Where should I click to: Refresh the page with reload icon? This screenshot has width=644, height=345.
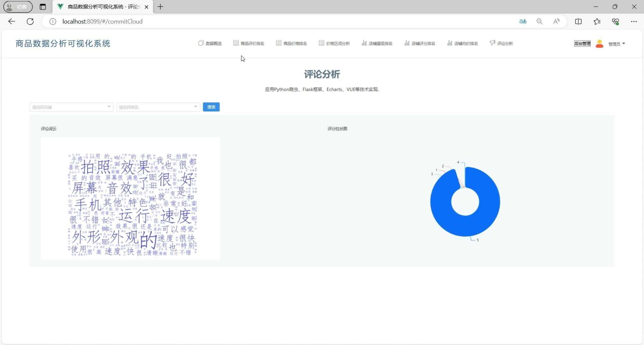point(30,21)
